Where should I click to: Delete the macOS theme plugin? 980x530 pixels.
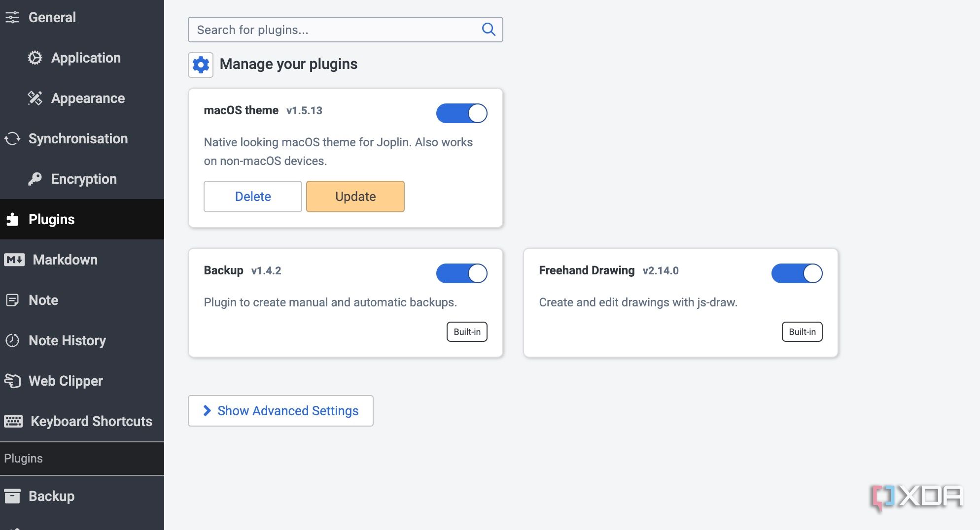click(253, 197)
